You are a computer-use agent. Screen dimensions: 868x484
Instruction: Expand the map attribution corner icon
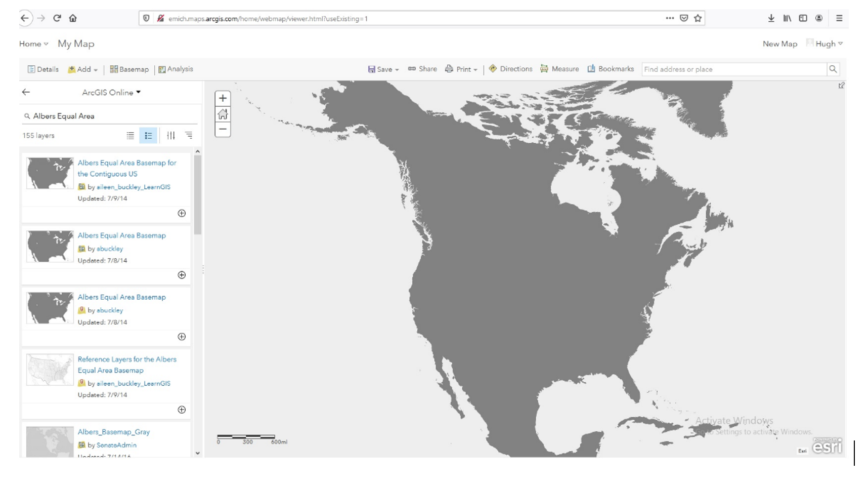[841, 86]
